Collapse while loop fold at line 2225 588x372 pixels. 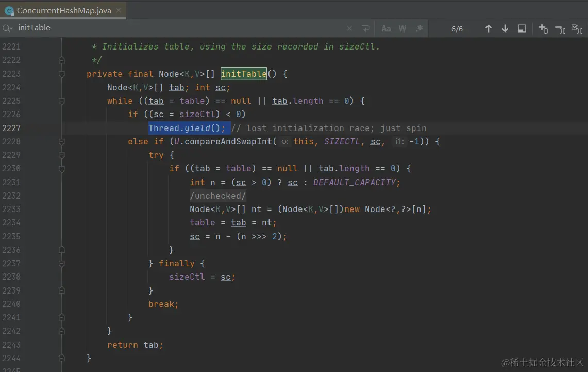coord(62,101)
